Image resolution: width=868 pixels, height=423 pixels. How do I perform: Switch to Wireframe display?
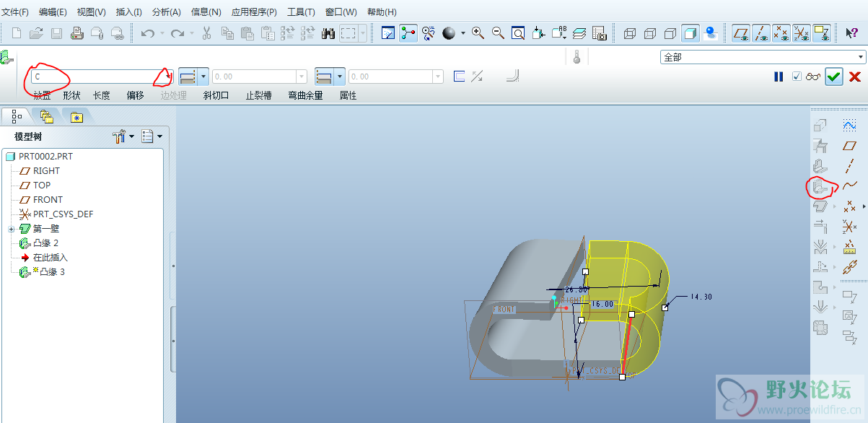click(x=630, y=32)
